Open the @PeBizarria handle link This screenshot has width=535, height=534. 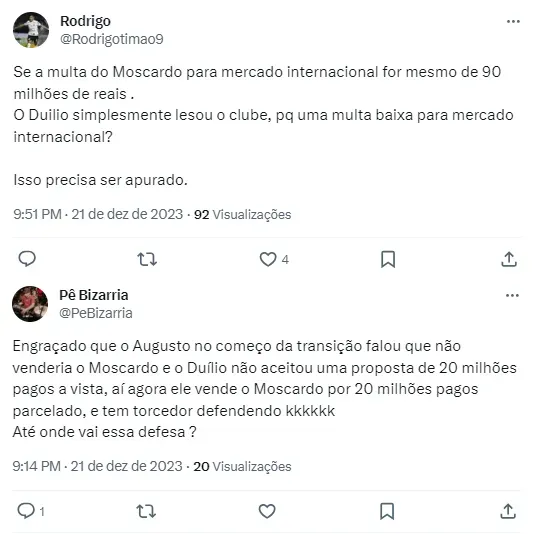(x=96, y=313)
